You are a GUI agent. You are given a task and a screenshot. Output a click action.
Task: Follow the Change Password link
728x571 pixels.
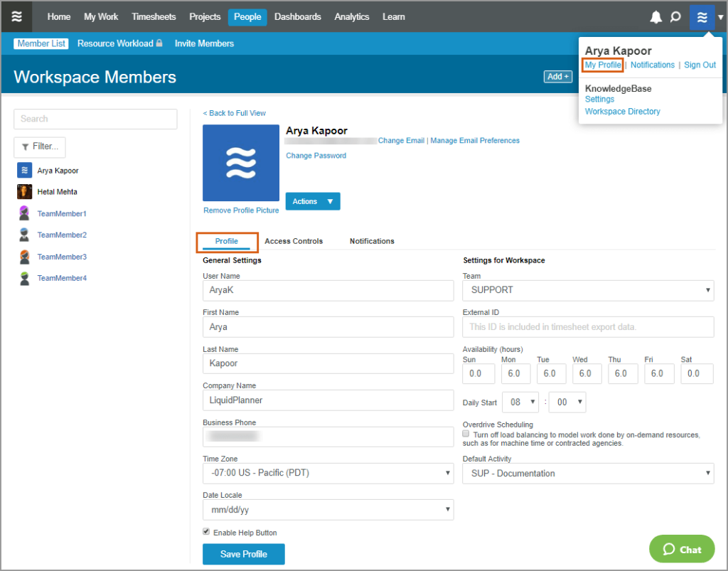(x=316, y=155)
